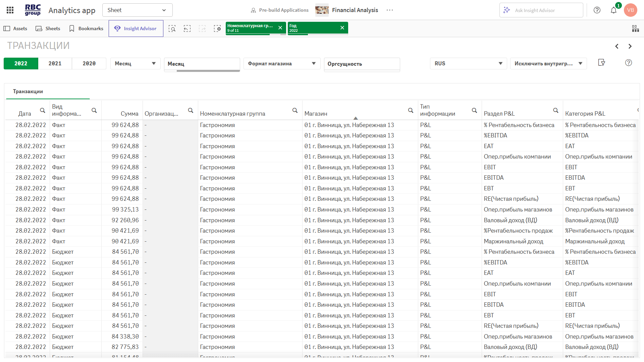This screenshot has height=362, width=644.
Task: Open the Bookmarks menu
Action: [x=86, y=28]
